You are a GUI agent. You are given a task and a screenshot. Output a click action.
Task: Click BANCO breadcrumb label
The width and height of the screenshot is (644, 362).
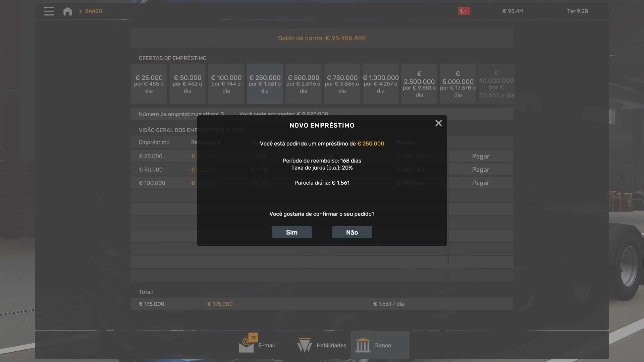pos(94,11)
